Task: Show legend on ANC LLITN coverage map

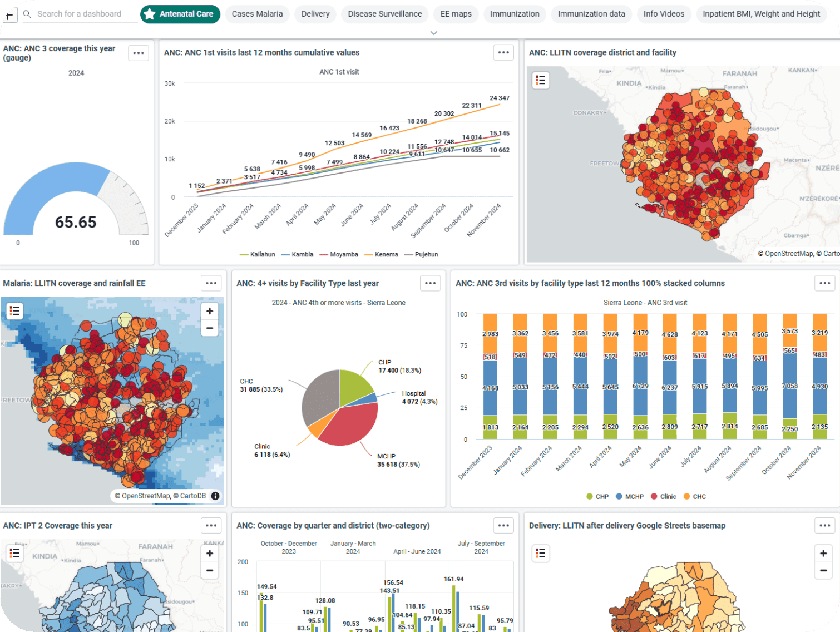Action: point(540,80)
